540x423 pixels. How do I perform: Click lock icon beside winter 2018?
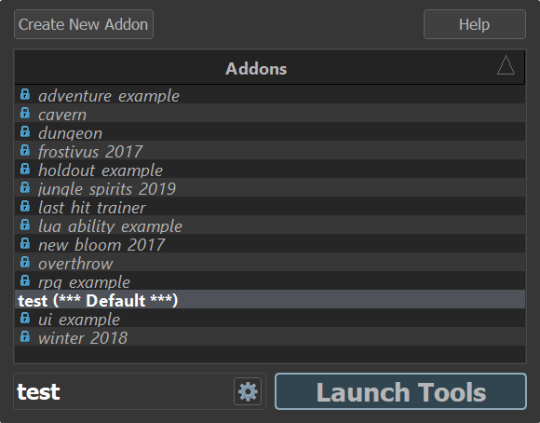25,336
